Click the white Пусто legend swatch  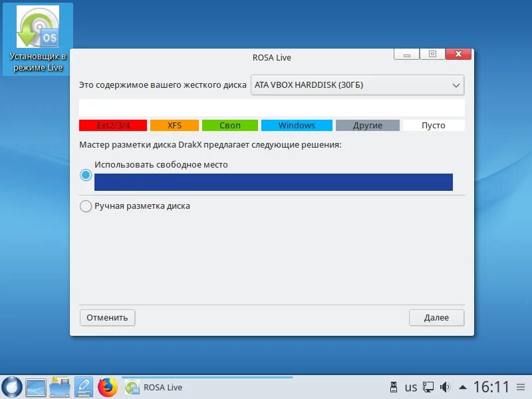point(434,125)
